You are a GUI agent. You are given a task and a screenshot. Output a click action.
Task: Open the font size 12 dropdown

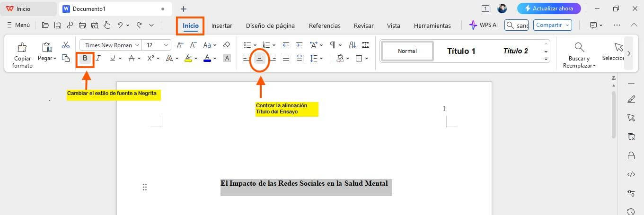[167, 45]
